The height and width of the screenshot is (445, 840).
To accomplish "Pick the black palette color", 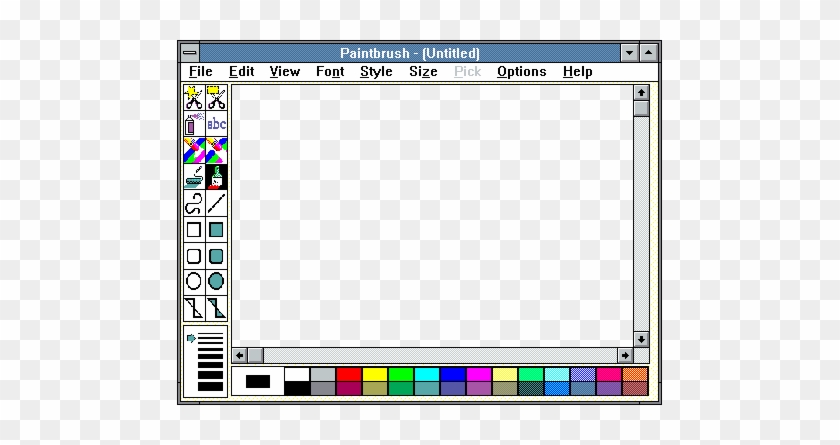I will tap(297, 388).
